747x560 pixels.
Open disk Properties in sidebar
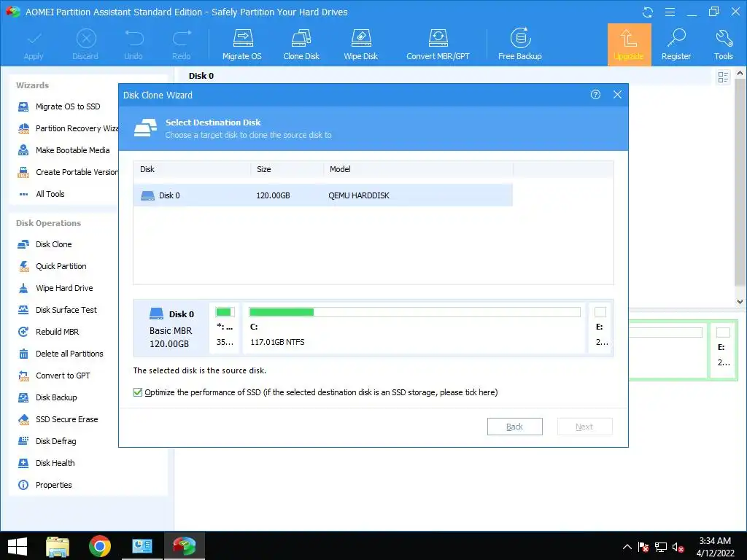(x=44, y=485)
